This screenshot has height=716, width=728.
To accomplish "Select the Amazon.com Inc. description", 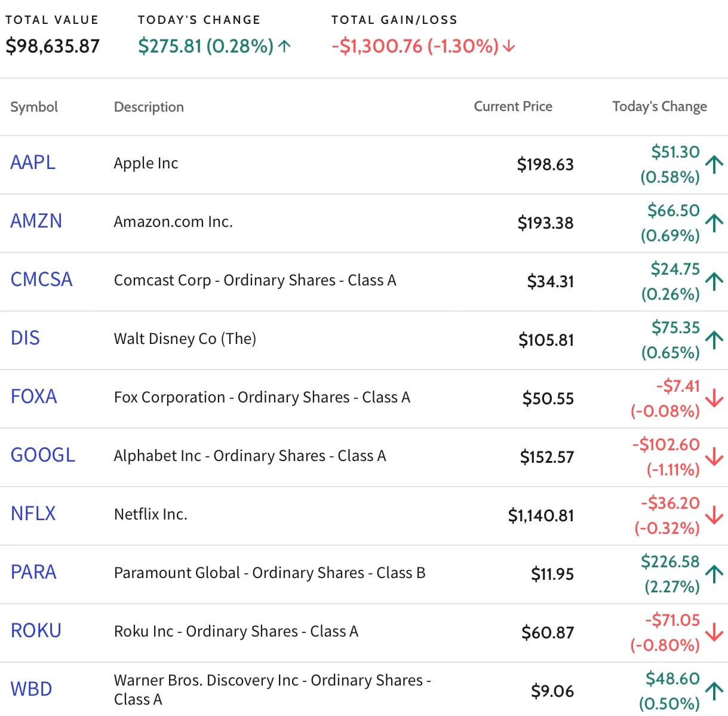I will pos(173,222).
